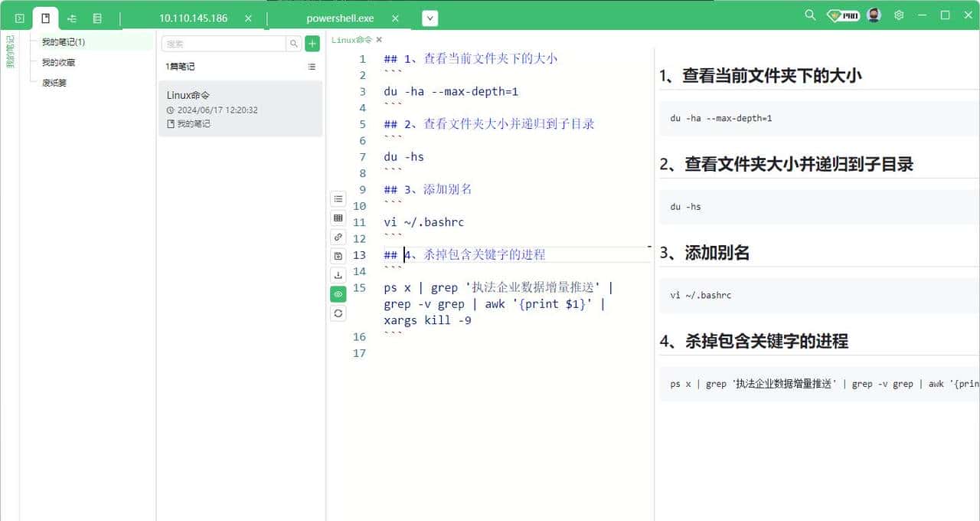Open the new tab dropdown arrow
The image size is (980, 521).
click(430, 17)
